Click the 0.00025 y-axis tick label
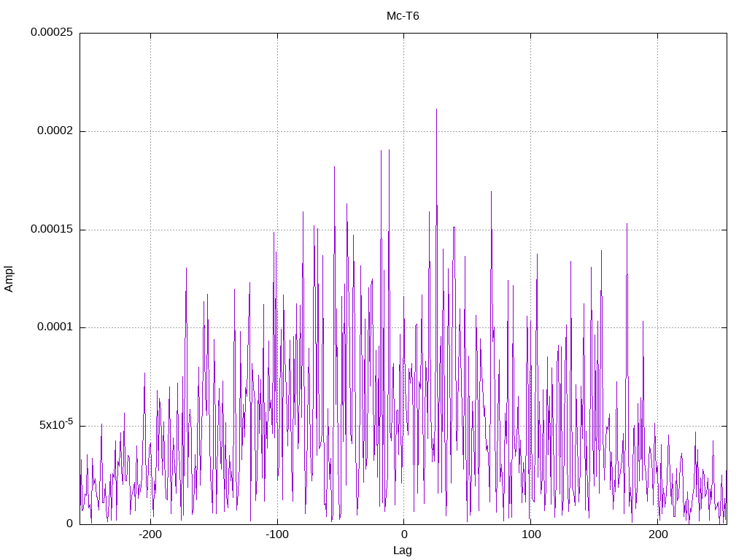Screen dimensions: 747x560 coord(52,32)
